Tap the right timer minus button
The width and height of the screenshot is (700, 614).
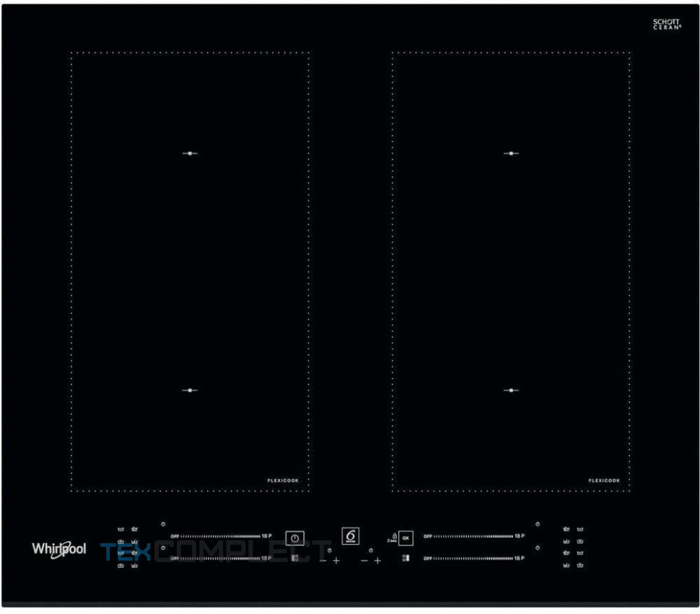click(x=364, y=561)
